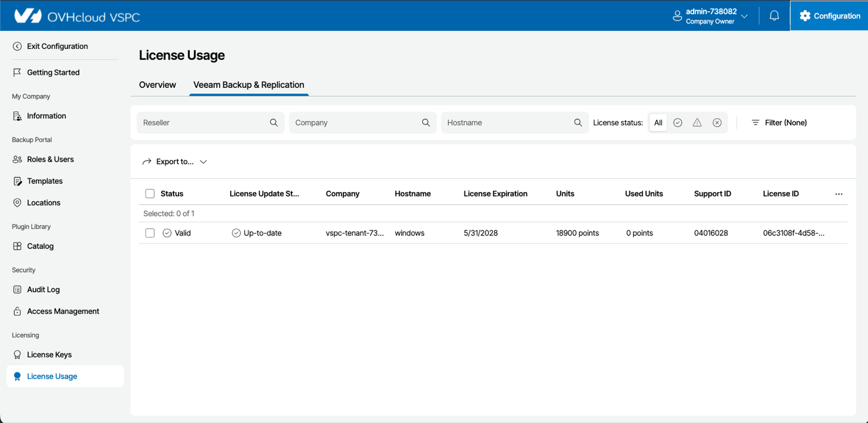
Task: Click the Access Management lock icon
Action: pyautogui.click(x=17, y=311)
